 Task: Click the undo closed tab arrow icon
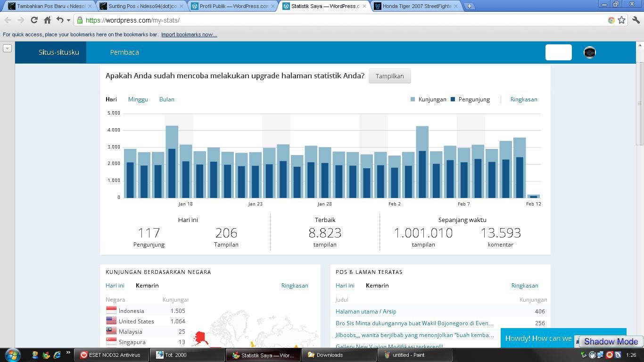[59, 20]
